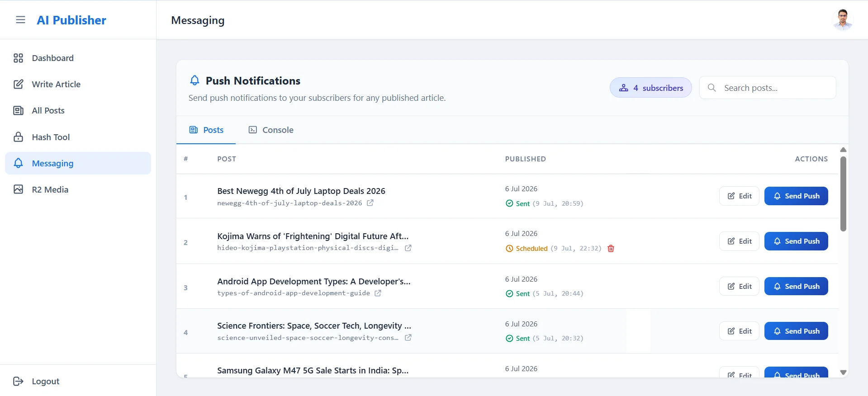Open external link for newegg laptop deals slug
The height and width of the screenshot is (396, 868).
[370, 203]
